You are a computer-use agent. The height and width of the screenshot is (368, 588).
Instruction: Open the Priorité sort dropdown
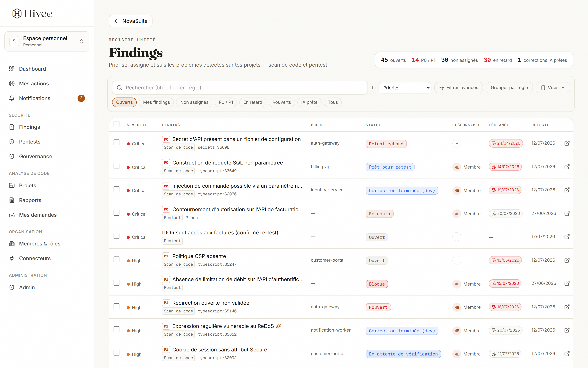pyautogui.click(x=405, y=88)
